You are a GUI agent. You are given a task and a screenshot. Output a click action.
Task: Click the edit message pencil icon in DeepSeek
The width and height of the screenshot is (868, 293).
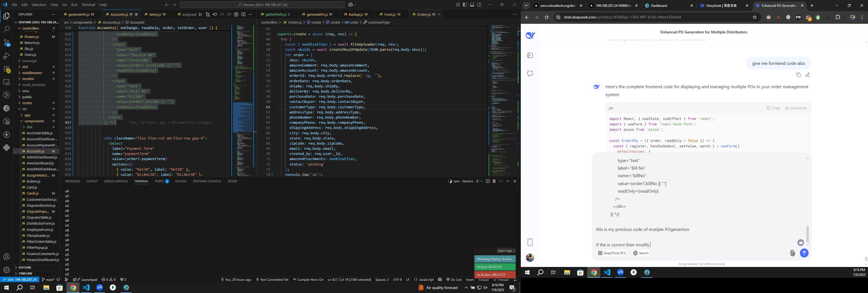[x=808, y=75]
